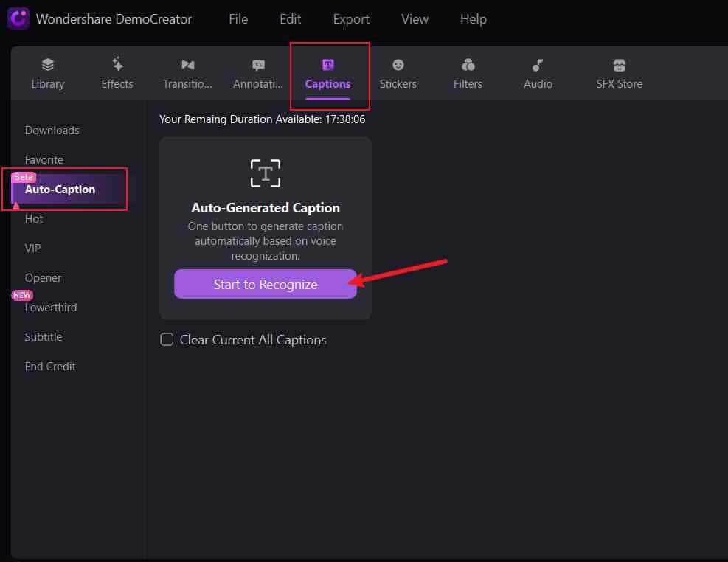Open the File menu
The height and width of the screenshot is (562, 728).
pos(238,19)
